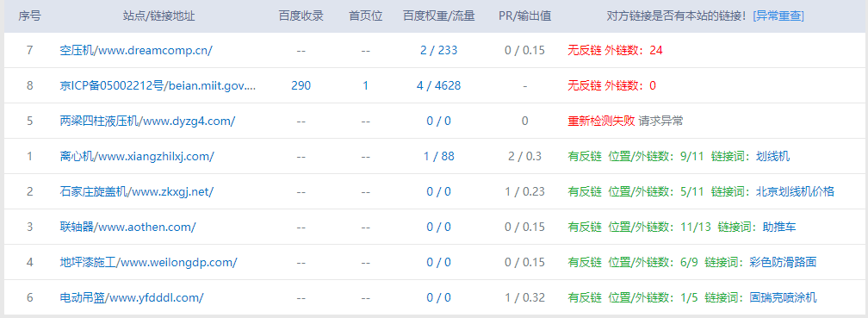
Task: Open 地坪漆施工/www.weilongdp.com/ link
Action: (x=148, y=263)
